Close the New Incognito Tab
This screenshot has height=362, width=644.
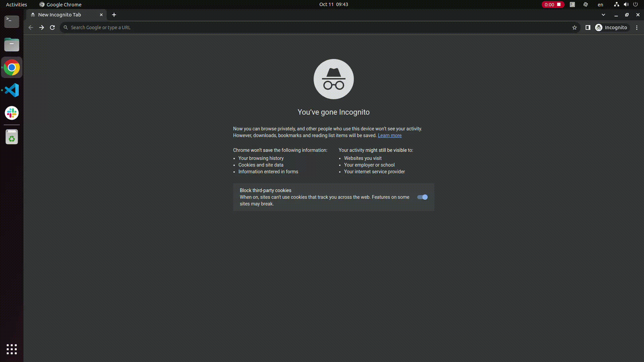point(101,15)
